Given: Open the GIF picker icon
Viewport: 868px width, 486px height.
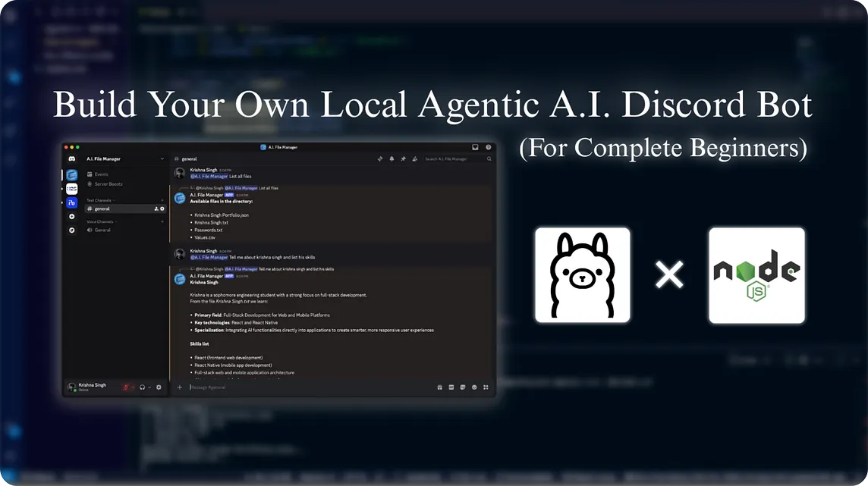Looking at the screenshot, I should click(x=451, y=387).
